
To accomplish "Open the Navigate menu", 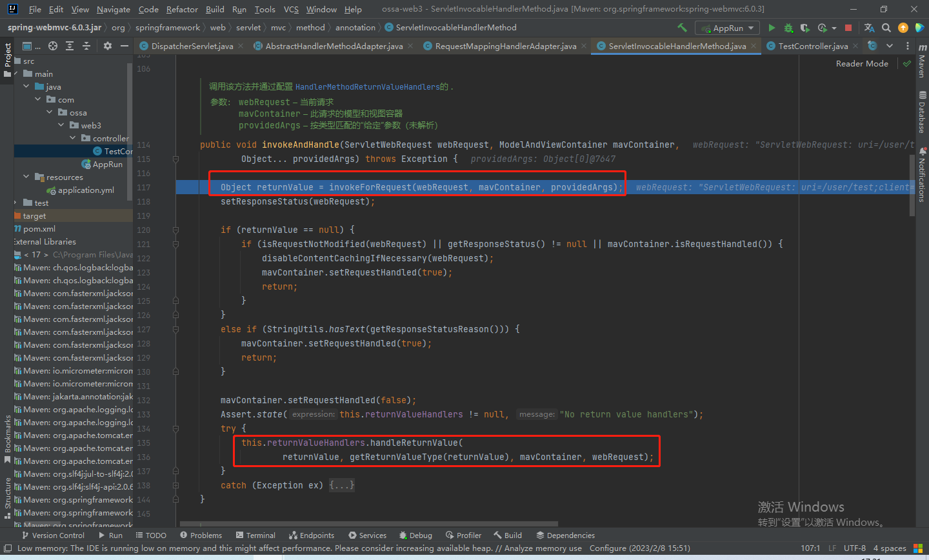I will (x=114, y=9).
